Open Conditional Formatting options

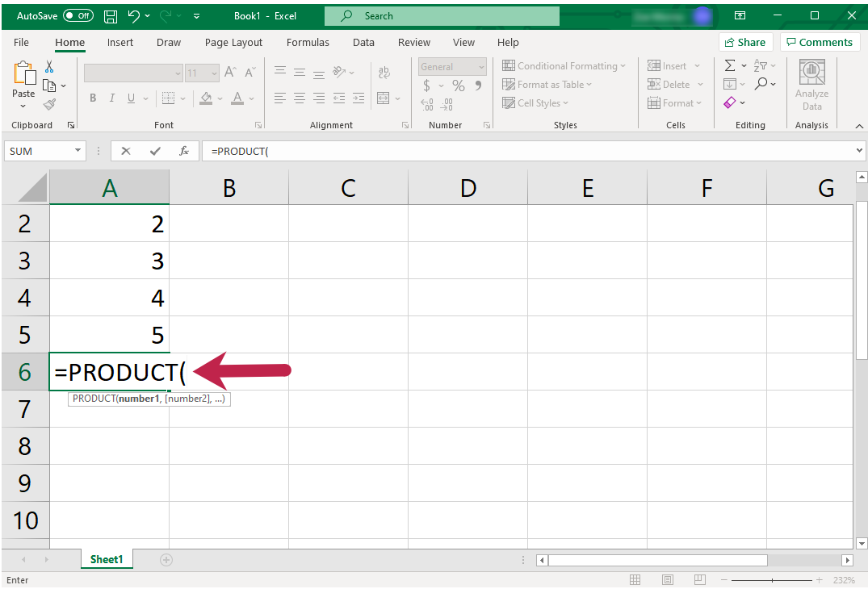[x=564, y=65]
